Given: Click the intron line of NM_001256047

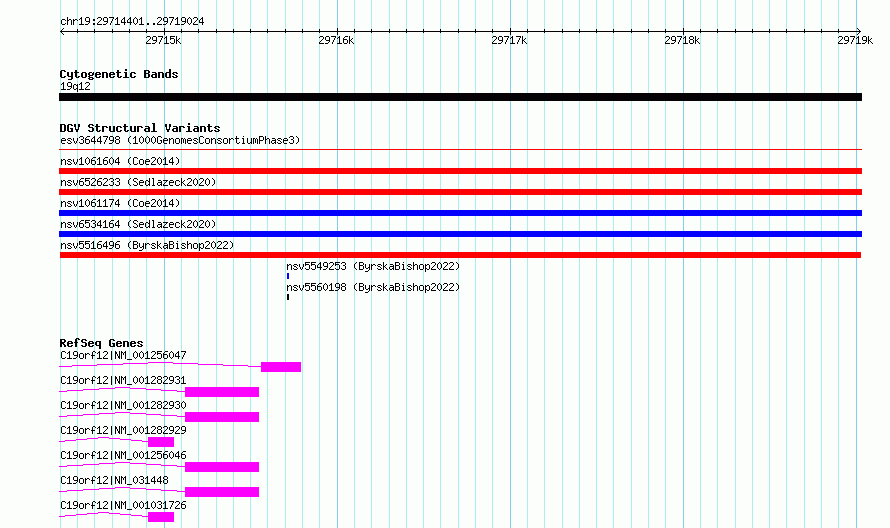Looking at the screenshot, I should point(160,365).
